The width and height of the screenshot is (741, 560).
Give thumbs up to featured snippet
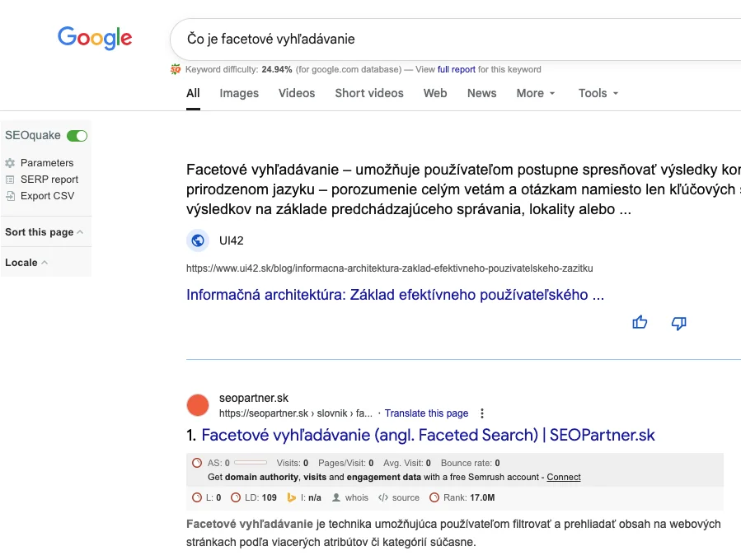click(640, 323)
